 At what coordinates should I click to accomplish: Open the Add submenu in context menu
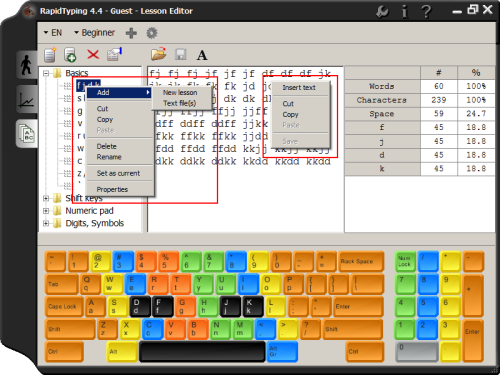pyautogui.click(x=119, y=92)
